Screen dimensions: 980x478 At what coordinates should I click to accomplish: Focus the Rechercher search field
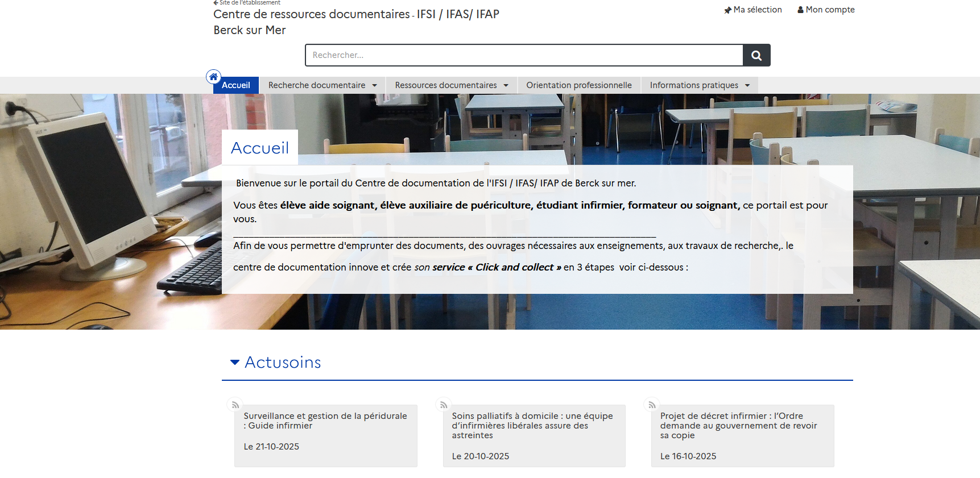tap(523, 55)
